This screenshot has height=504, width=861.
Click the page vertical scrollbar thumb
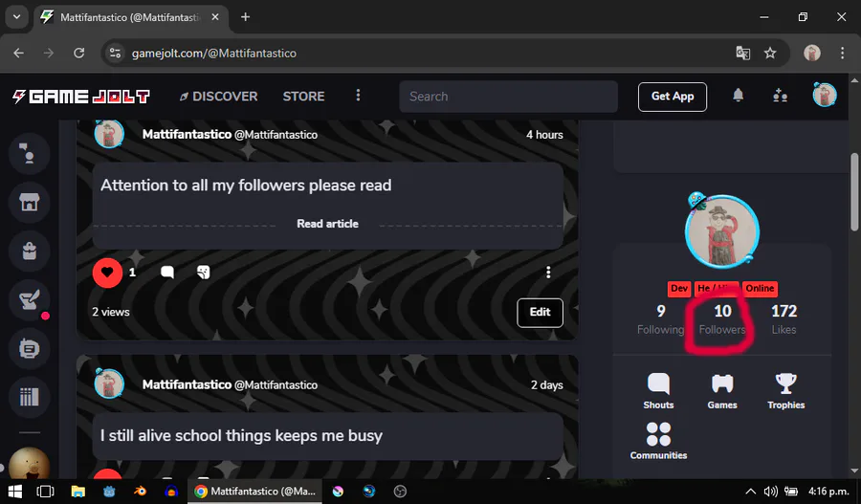pos(854,192)
